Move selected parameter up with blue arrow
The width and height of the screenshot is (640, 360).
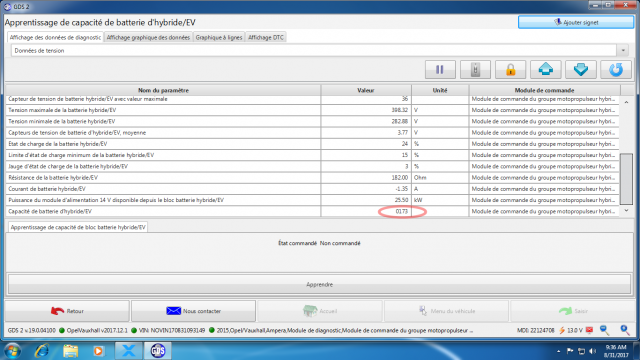click(x=545, y=70)
